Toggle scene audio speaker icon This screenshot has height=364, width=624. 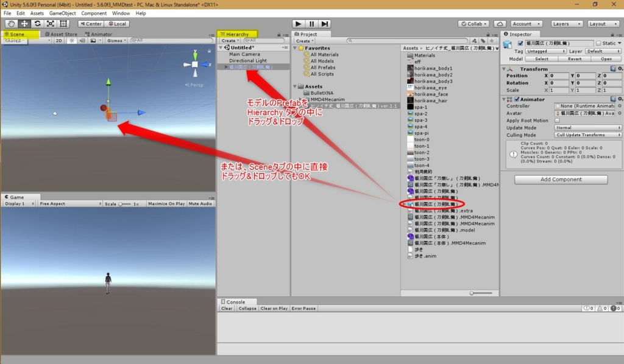(x=82, y=41)
